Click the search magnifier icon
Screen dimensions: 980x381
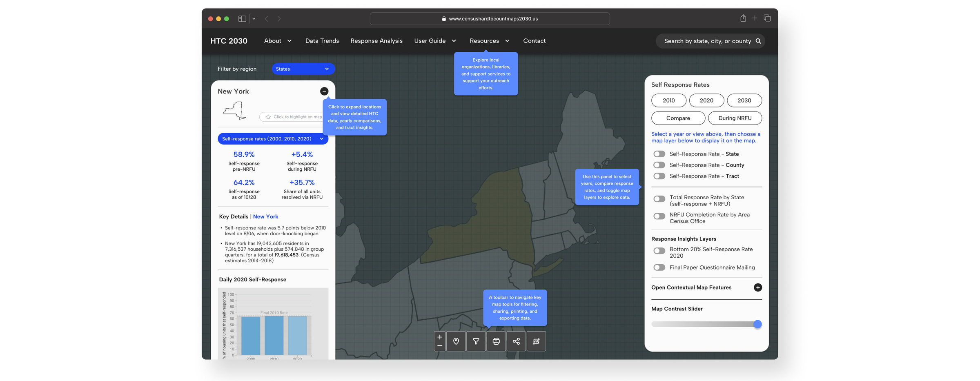[758, 41]
